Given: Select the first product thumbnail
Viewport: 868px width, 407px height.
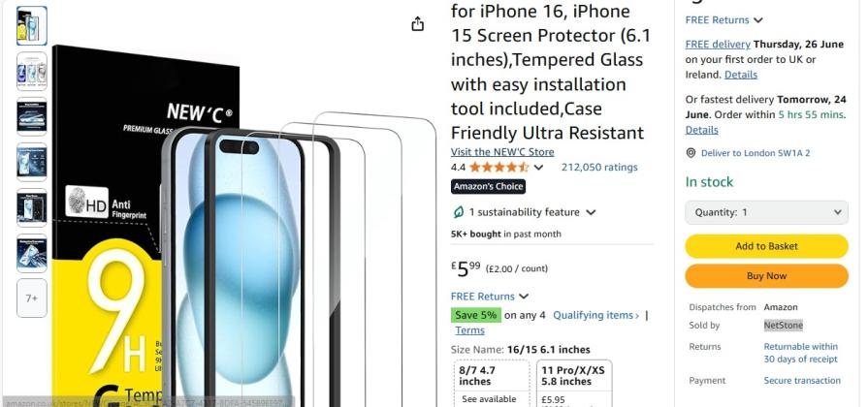Looking at the screenshot, I should pos(32,25).
